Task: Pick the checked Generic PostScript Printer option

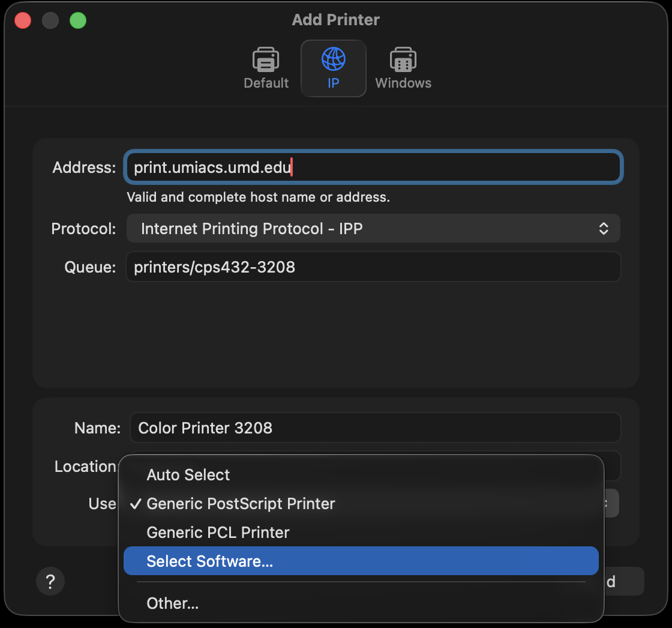Action: 241,504
